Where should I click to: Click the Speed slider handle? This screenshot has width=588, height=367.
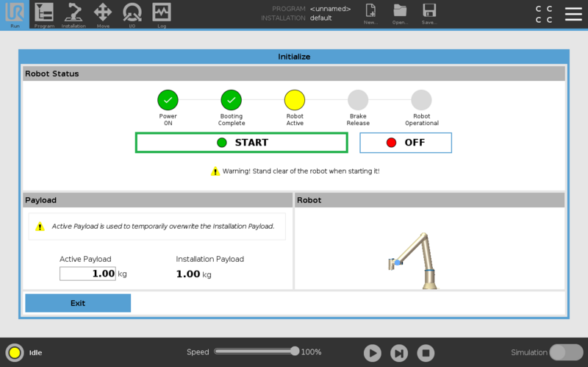(295, 352)
